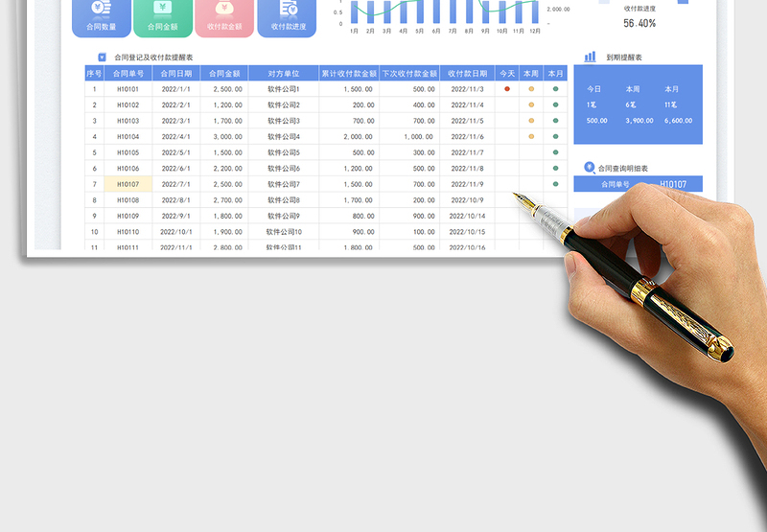Screen dimensions: 767x532
Task: Click the 收付款进度 card icon
Action: pos(287,8)
